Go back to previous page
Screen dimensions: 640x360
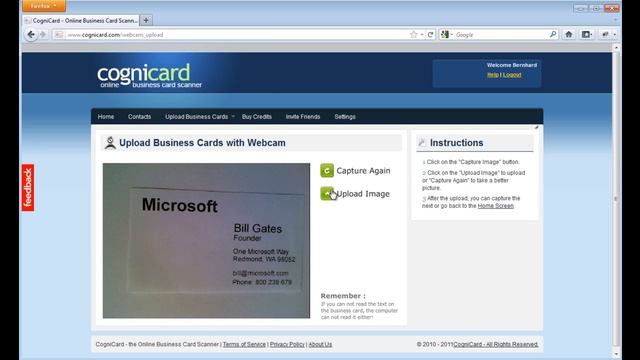pyautogui.click(x=31, y=35)
